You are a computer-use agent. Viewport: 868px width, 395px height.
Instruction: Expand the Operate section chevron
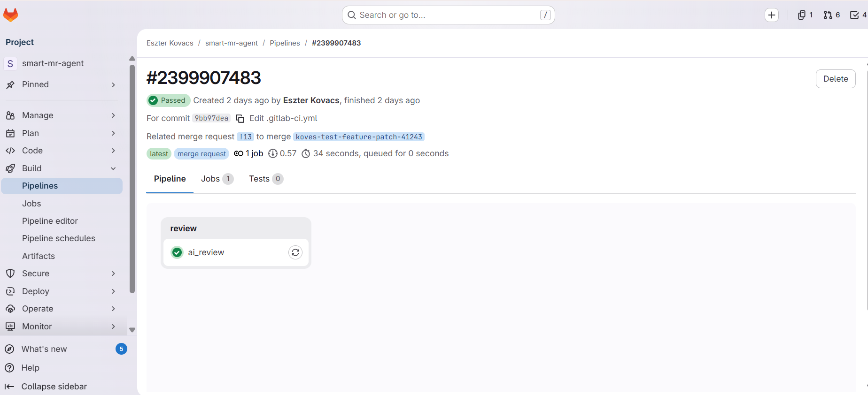[x=113, y=309]
